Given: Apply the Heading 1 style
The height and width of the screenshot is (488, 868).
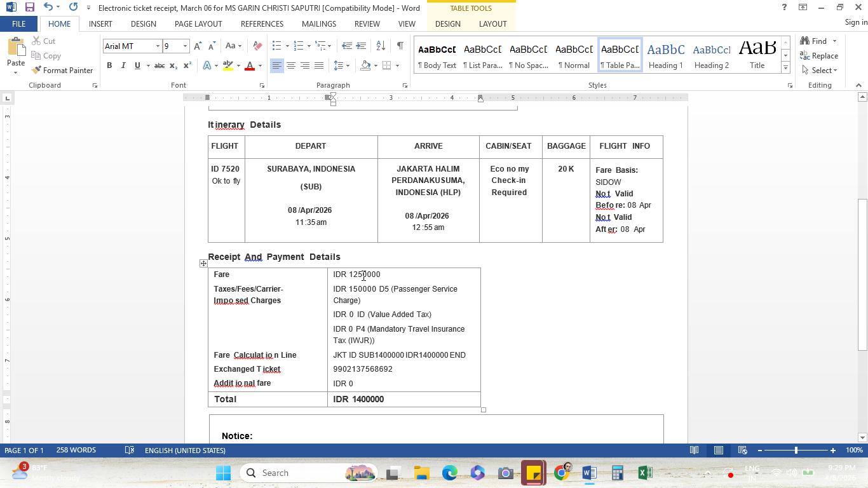Looking at the screenshot, I should tap(665, 55).
